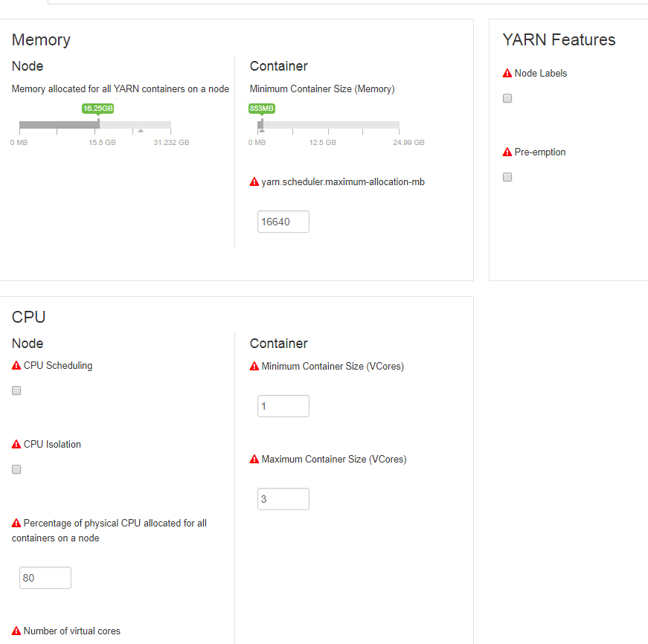Click warning icon next to Number of virtual cores

click(x=15, y=631)
